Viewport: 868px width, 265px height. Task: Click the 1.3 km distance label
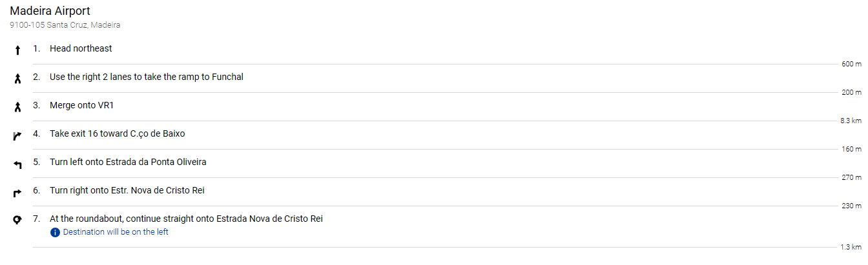(x=851, y=247)
